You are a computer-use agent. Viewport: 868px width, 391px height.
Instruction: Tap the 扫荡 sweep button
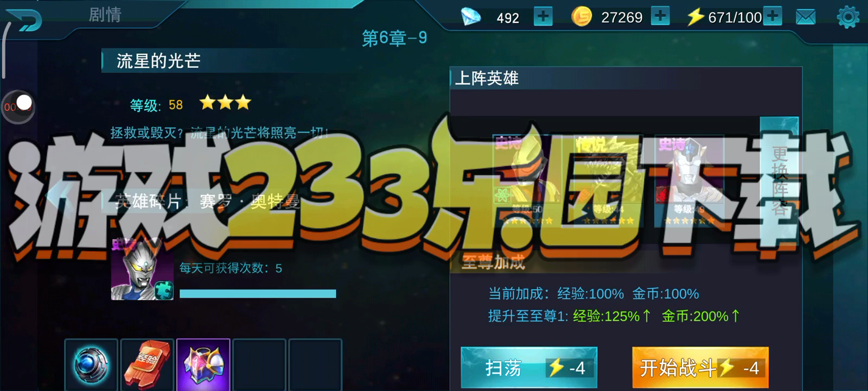point(529,368)
